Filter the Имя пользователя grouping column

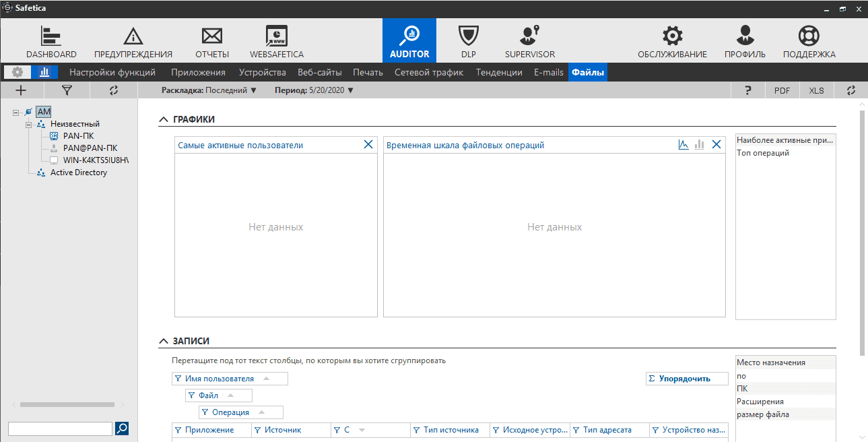click(x=178, y=379)
